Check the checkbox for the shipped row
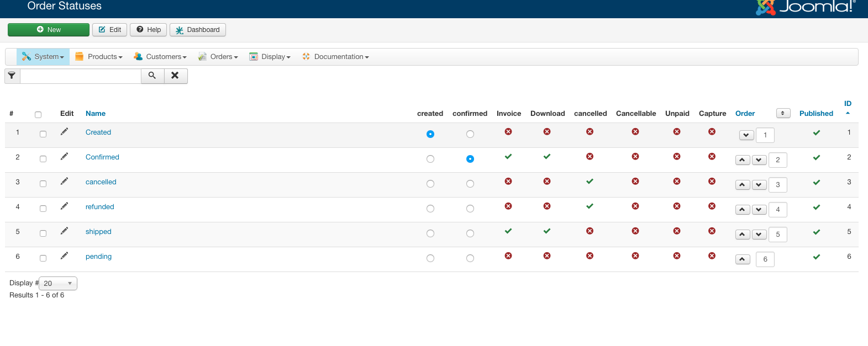868x346 pixels. pyautogui.click(x=43, y=233)
